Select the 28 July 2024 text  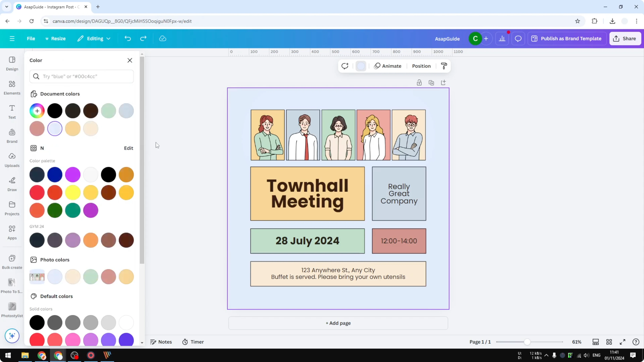point(307,241)
